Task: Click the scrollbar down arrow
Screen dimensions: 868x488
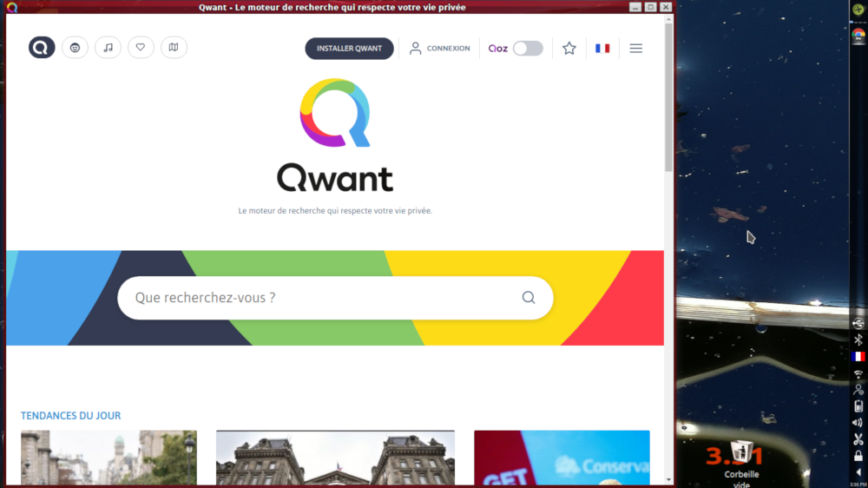Action: click(x=668, y=480)
